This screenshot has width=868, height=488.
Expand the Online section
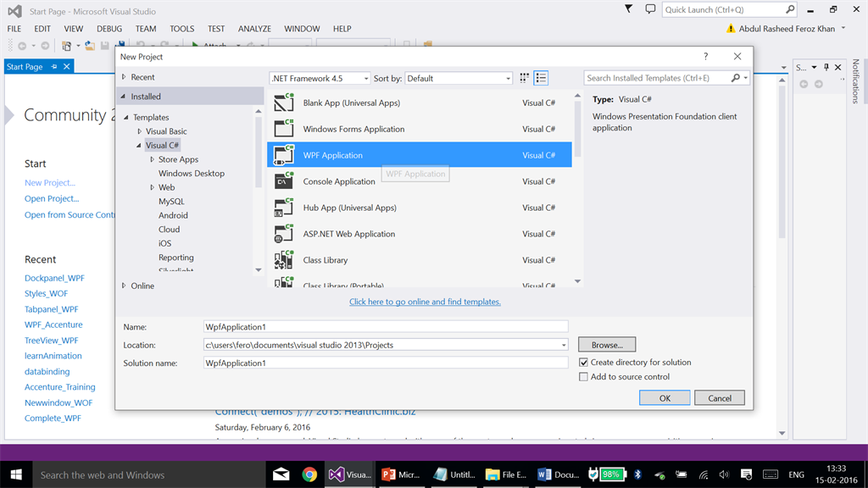point(124,286)
